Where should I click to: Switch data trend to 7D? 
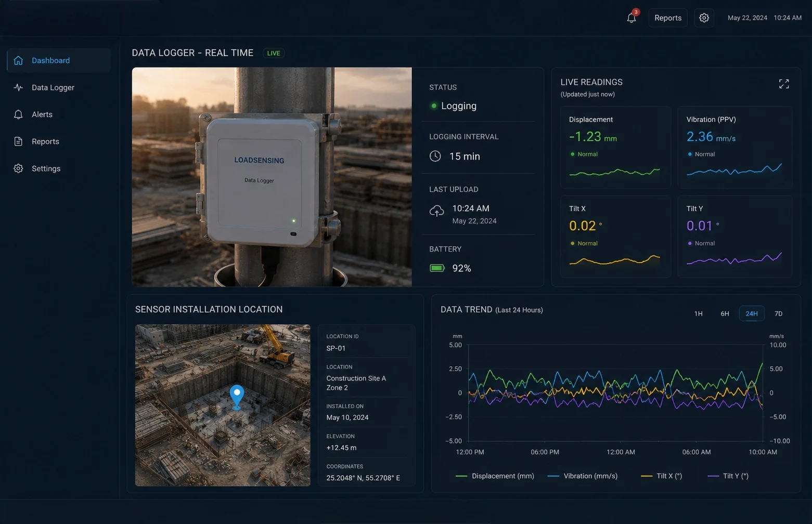pos(778,313)
